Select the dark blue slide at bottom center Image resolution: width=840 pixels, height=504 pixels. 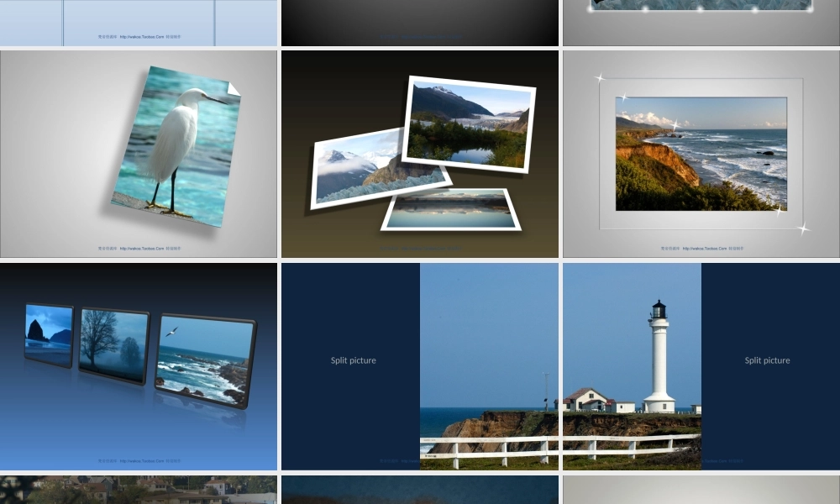420,490
